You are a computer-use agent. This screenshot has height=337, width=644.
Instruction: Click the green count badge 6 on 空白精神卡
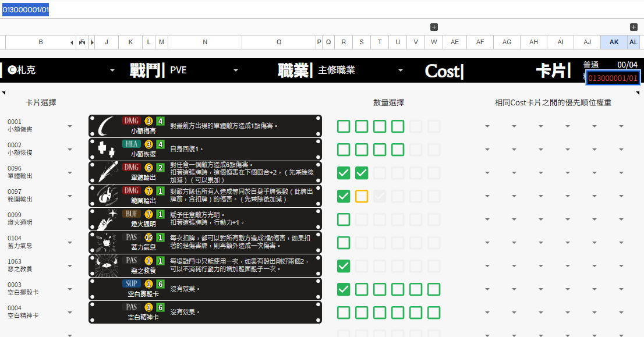pyautogui.click(x=161, y=307)
